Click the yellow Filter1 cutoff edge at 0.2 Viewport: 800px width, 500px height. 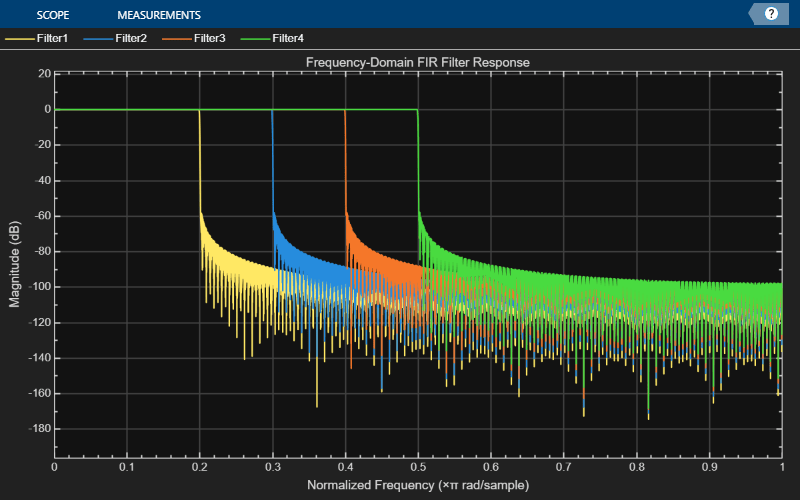(x=199, y=161)
